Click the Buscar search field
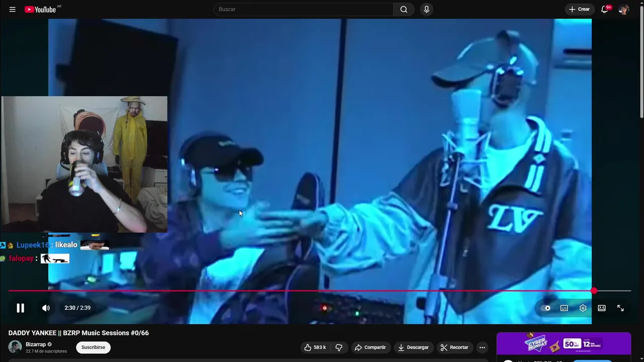This screenshot has height=362, width=644. tap(303, 9)
